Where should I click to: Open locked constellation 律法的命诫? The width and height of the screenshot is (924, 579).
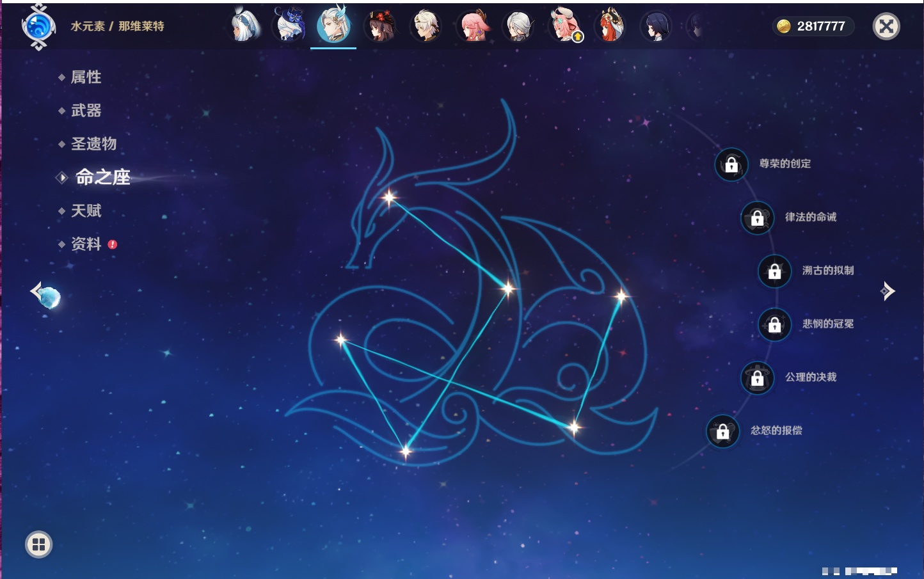point(758,218)
